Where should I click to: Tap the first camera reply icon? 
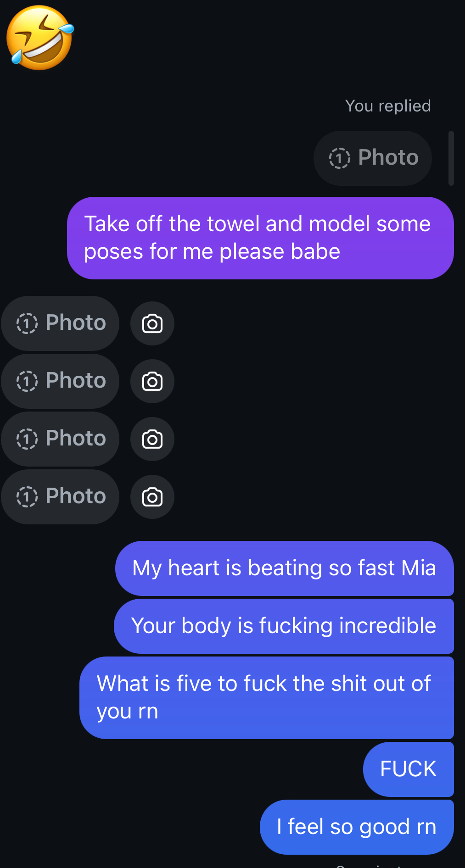[x=152, y=323]
